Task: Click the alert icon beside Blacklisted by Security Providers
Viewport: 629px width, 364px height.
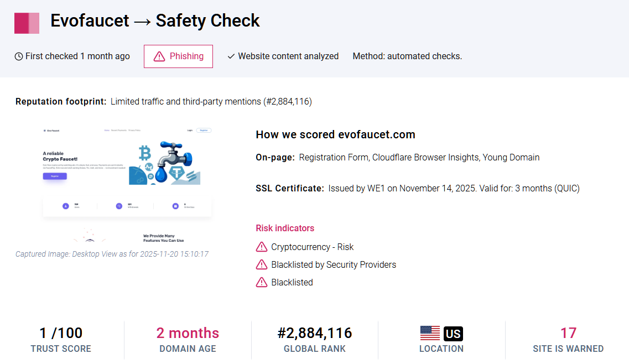Action: (x=261, y=264)
